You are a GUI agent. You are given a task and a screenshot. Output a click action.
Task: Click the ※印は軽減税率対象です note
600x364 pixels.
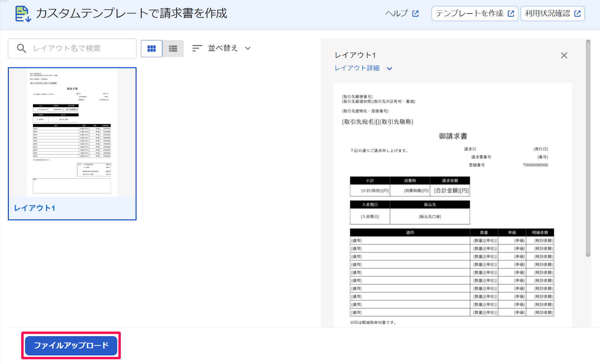373,322
